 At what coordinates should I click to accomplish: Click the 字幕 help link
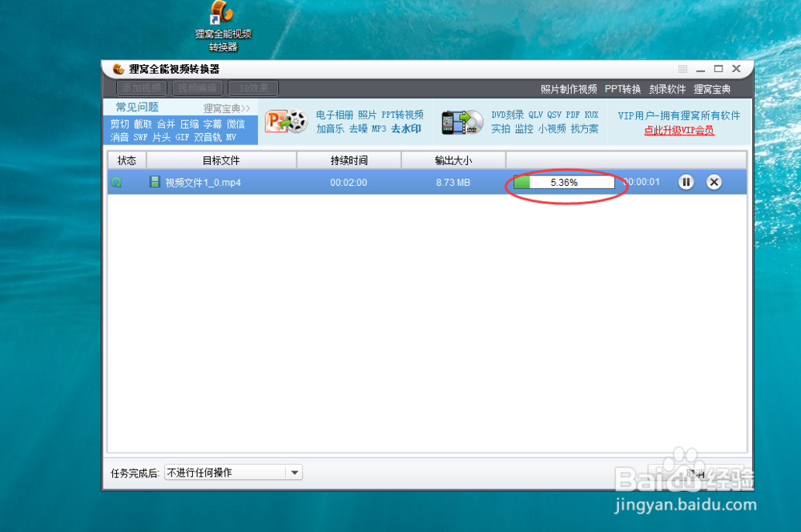[x=212, y=124]
